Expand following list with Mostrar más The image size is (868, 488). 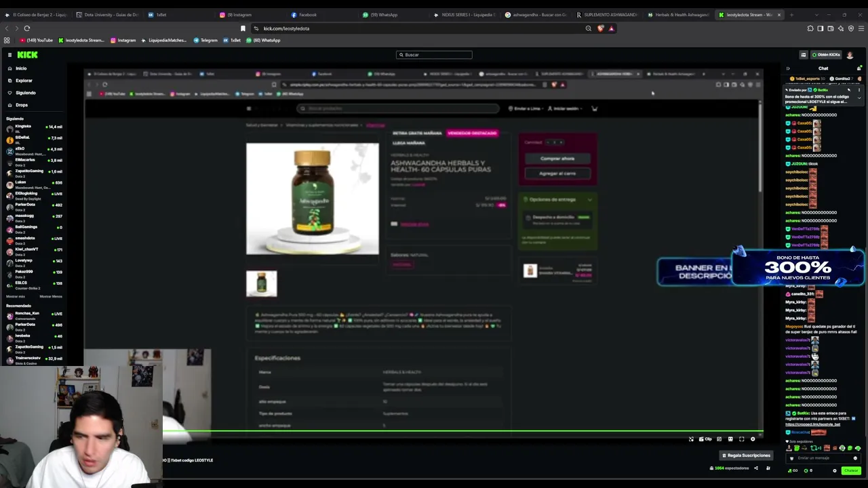tap(16, 296)
